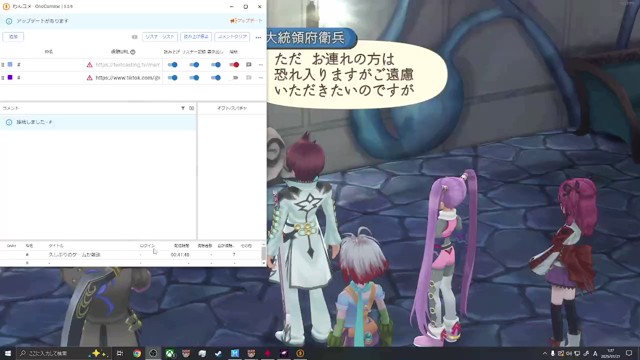This screenshot has width=640, height=360.
Task: Click the layout icon next to comment filter
Action: click(191, 108)
